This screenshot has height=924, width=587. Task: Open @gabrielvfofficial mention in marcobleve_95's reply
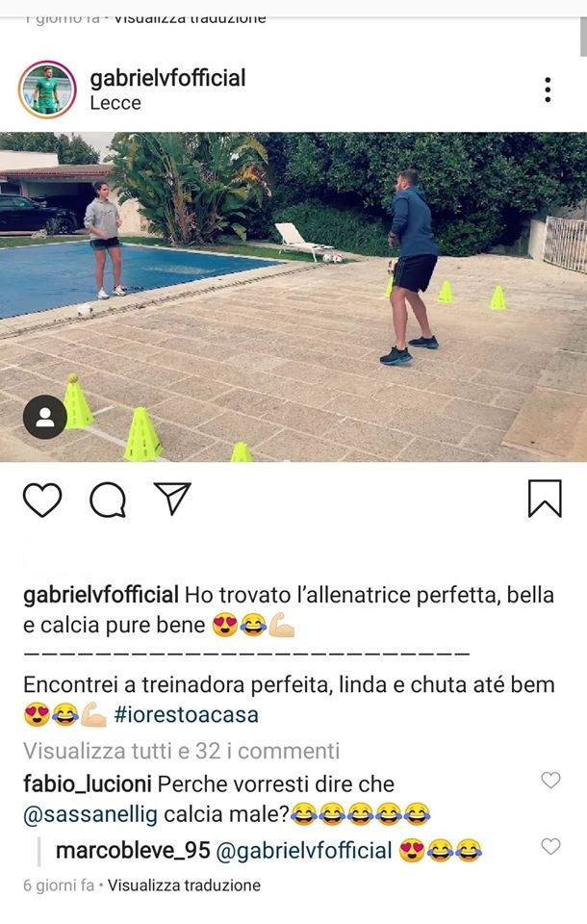point(304,851)
